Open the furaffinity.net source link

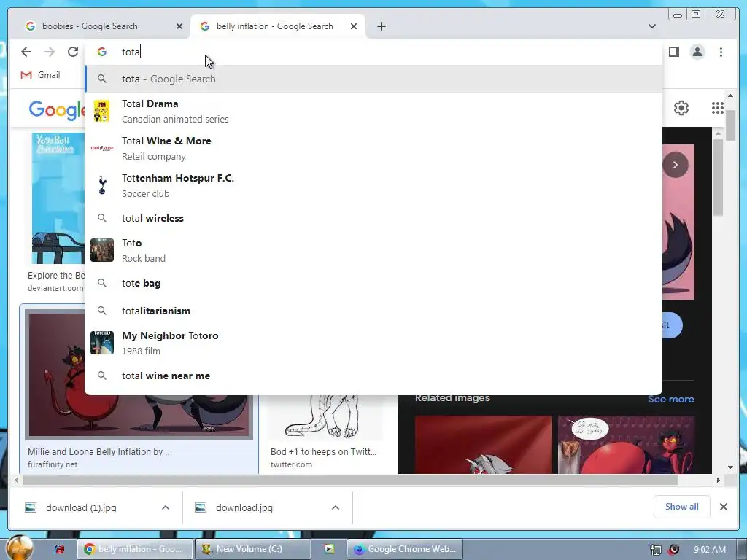tap(53, 464)
